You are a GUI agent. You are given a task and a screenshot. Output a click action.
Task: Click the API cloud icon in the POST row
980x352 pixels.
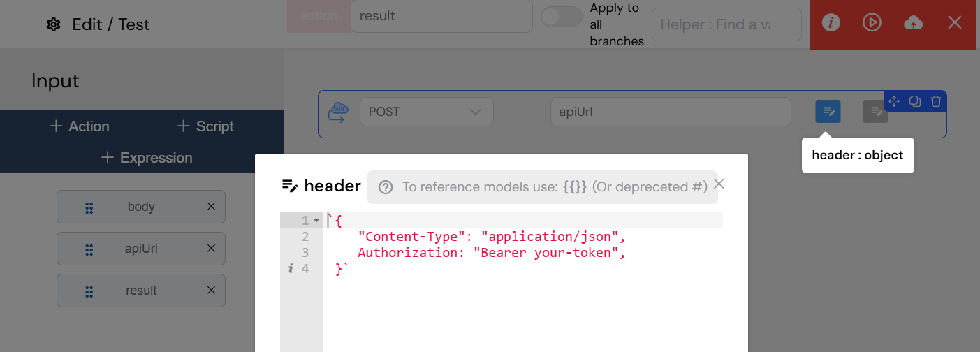tap(339, 112)
